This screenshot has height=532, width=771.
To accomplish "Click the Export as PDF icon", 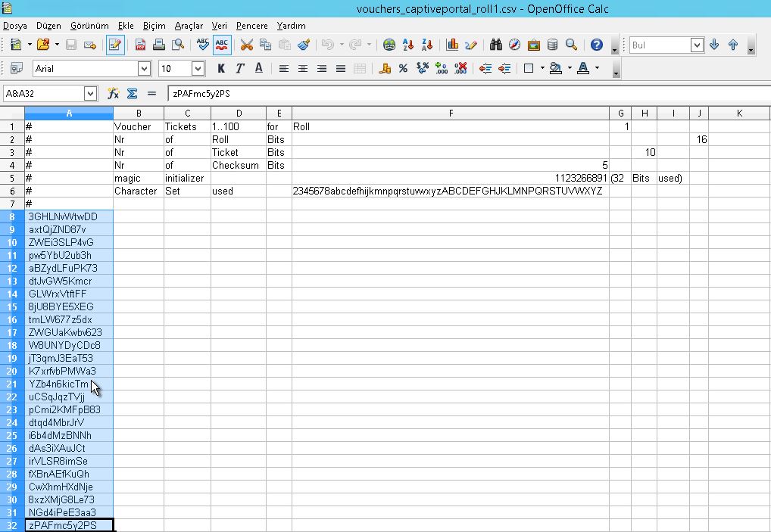I will click(141, 45).
